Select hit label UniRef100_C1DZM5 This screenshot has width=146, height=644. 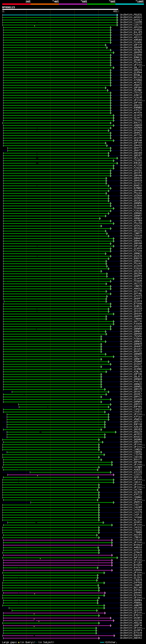pos(131,22)
